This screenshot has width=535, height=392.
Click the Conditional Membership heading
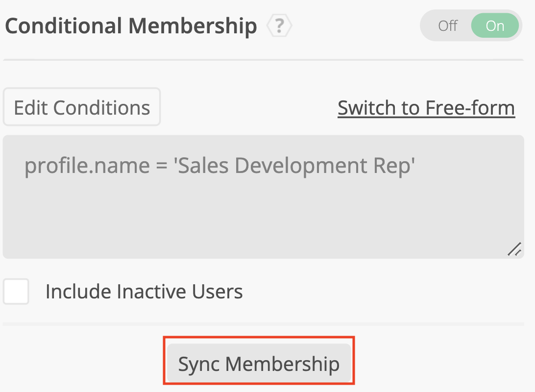pos(131,26)
